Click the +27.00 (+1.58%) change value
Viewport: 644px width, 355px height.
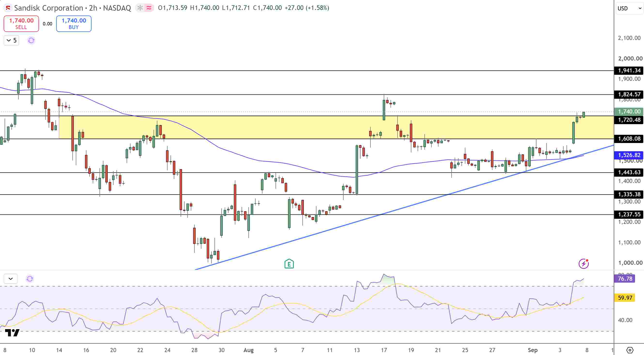tap(307, 8)
